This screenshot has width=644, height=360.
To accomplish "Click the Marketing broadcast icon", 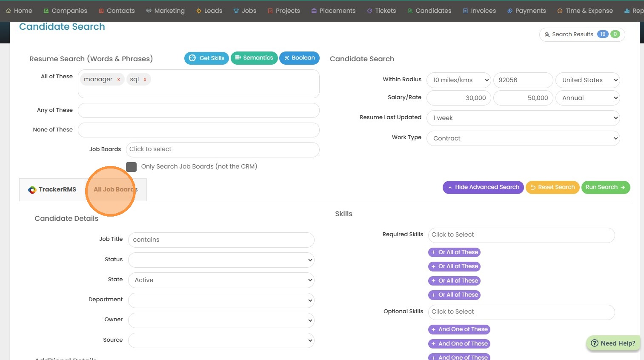I will 149,11.
